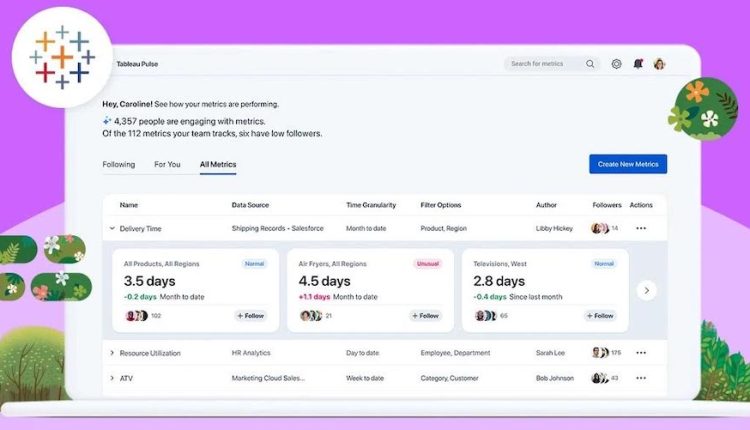The height and width of the screenshot is (430, 750).
Task: Click the Data Source column header
Action: click(250, 205)
